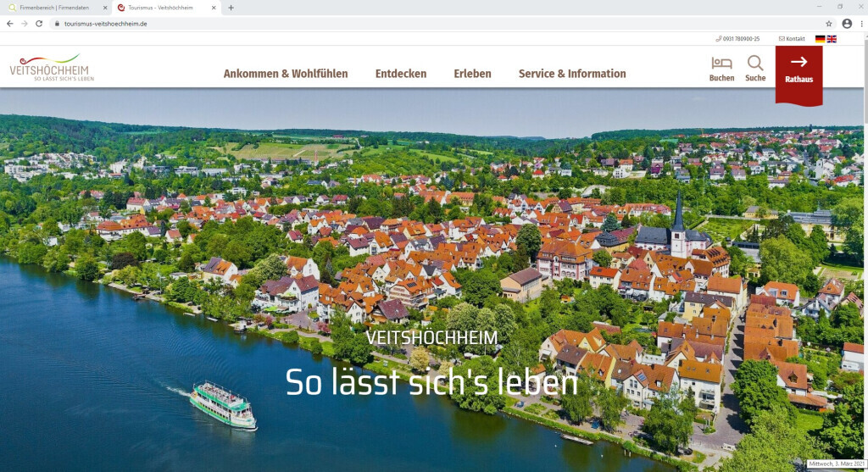Expand Service & Information menu
This screenshot has height=472, width=868.
pos(572,74)
